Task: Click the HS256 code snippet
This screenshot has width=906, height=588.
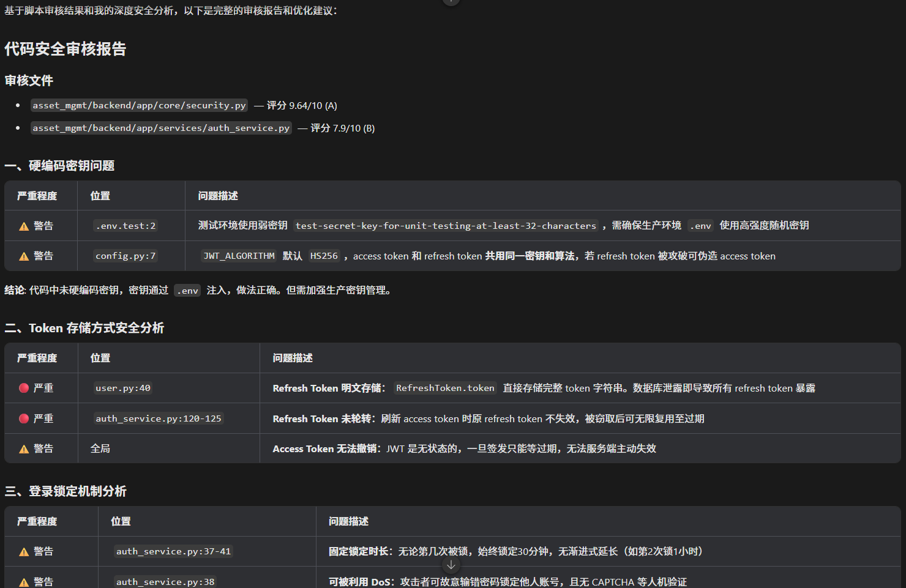Action: tap(324, 256)
